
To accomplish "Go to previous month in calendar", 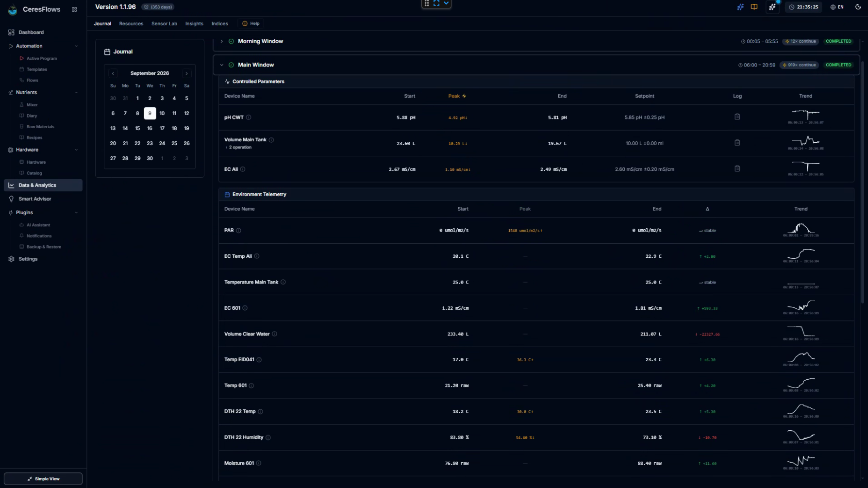I will point(113,74).
